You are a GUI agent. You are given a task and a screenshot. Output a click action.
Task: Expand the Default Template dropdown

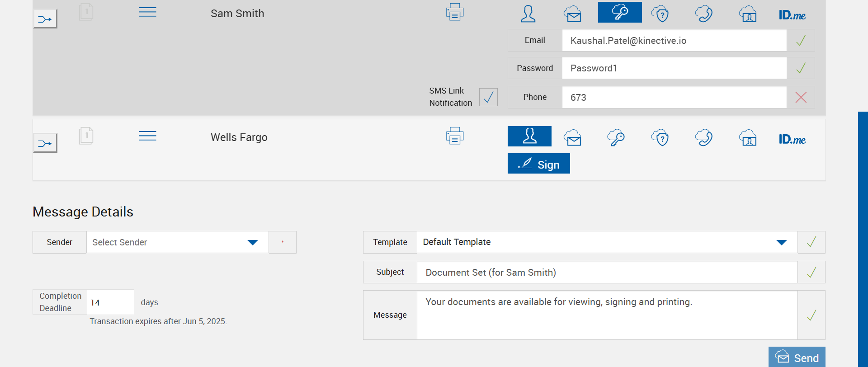(607, 242)
